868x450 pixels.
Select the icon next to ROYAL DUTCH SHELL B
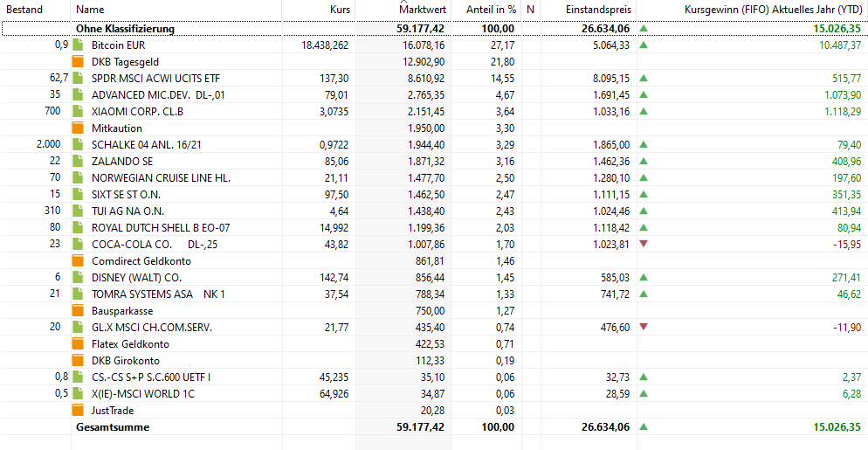click(x=78, y=228)
